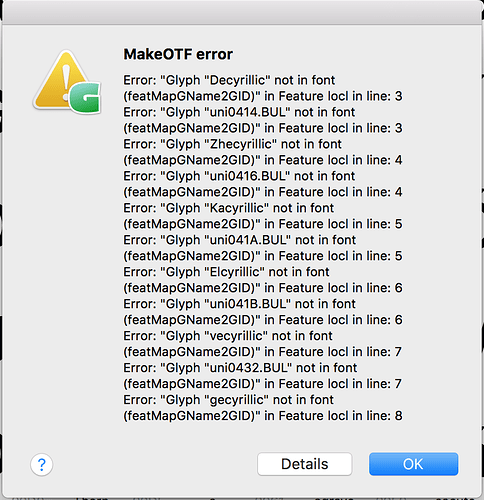The height and width of the screenshot is (500, 484).
Task: Click the yellow warning triangle icon
Action: coord(60,78)
